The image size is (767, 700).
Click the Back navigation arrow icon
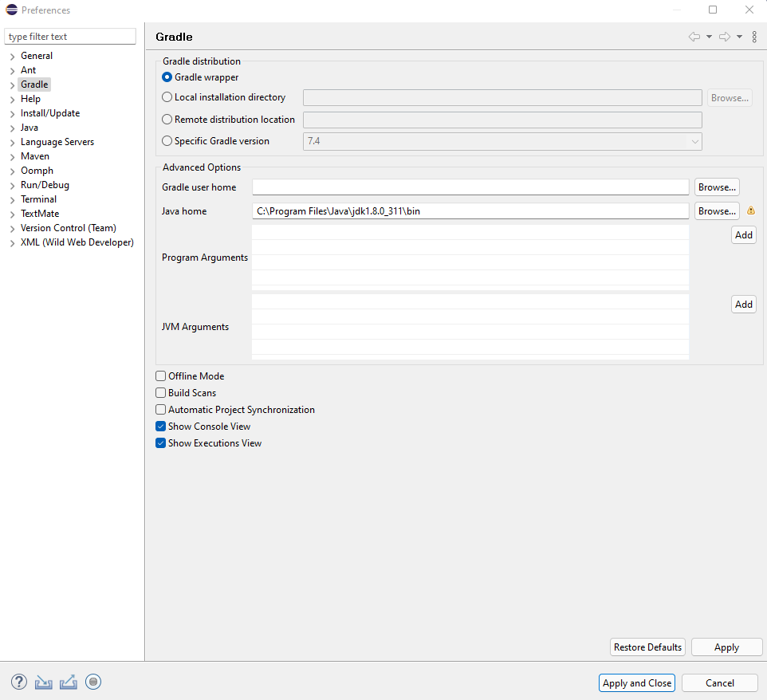(694, 37)
